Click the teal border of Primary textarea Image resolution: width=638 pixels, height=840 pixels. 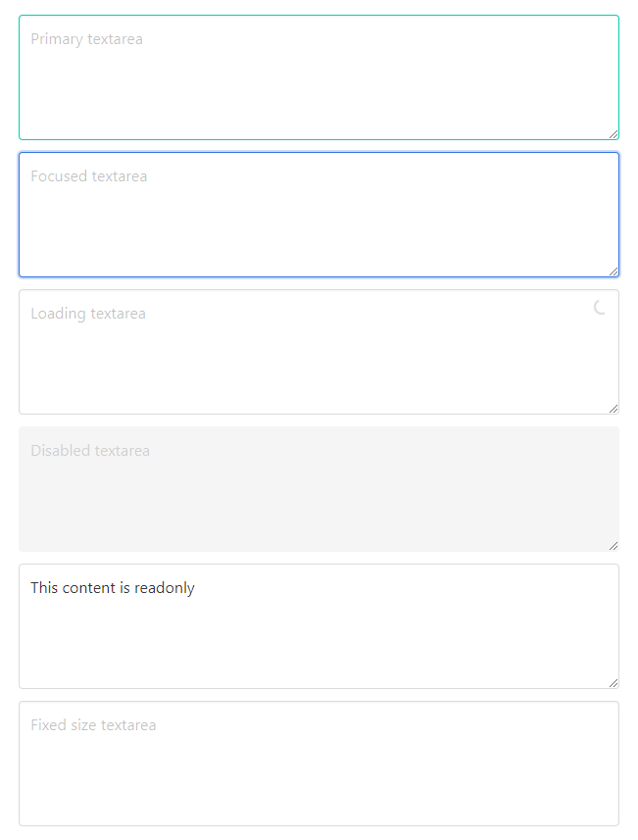click(x=319, y=16)
